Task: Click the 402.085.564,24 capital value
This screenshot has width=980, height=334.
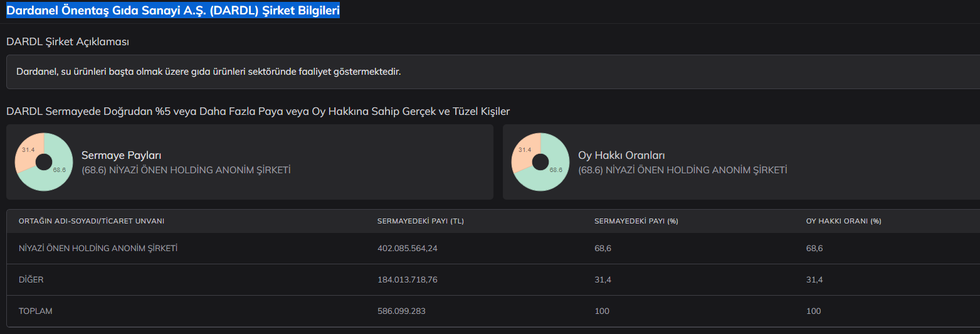Action: click(408, 249)
